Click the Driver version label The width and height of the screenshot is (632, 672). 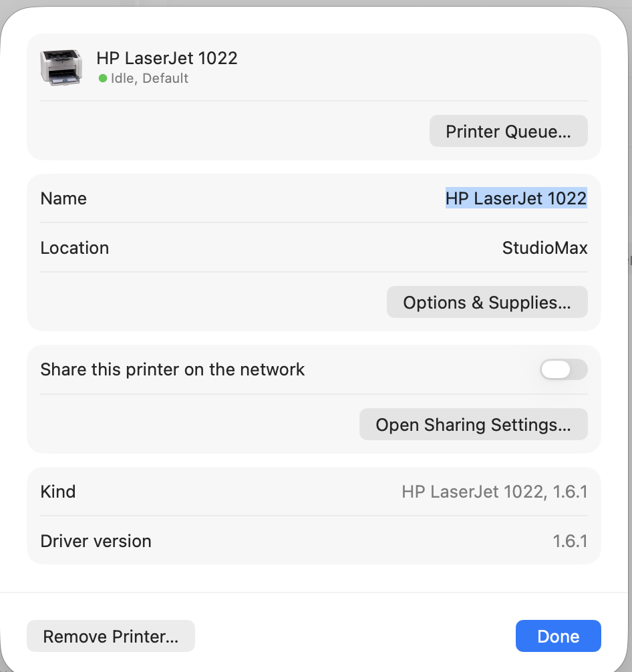point(96,541)
